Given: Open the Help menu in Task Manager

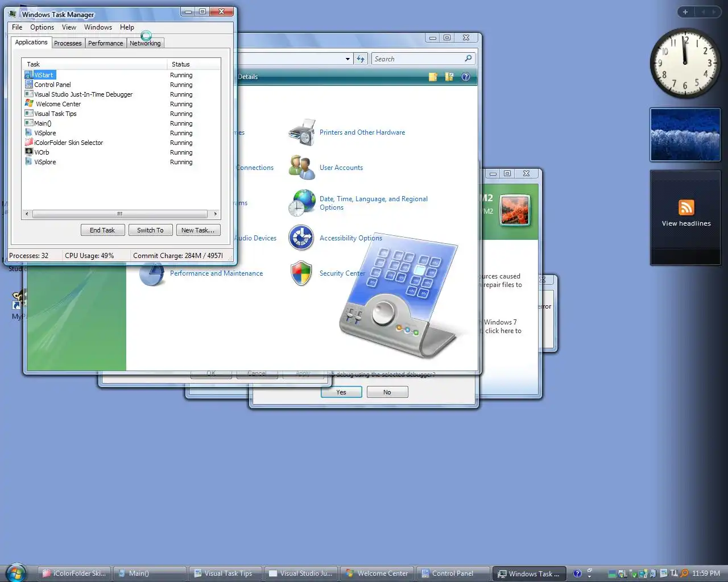Looking at the screenshot, I should click(x=127, y=27).
